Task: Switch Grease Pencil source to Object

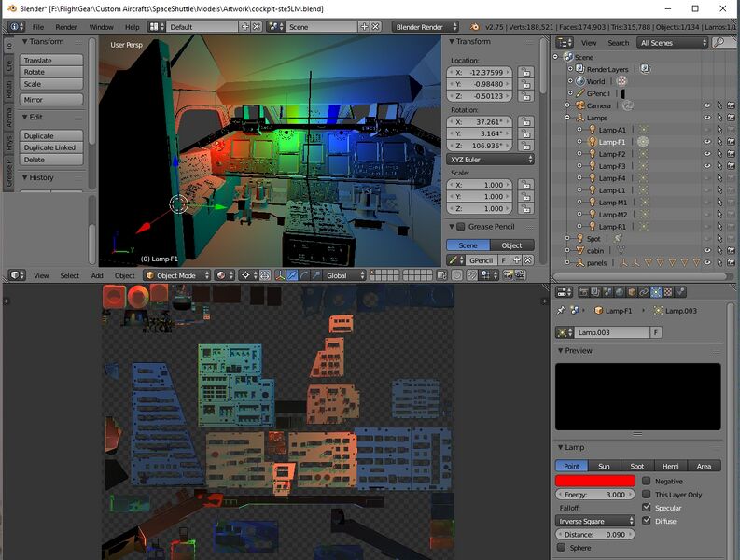Action: [x=511, y=245]
